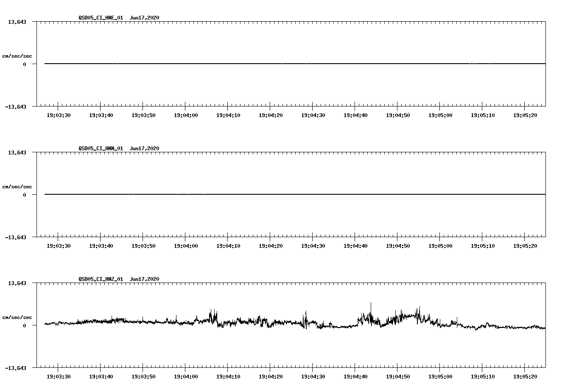The width and height of the screenshot is (576, 392).
Task: Click 19:03:40 time label under HNN plot
Action: [x=101, y=246]
